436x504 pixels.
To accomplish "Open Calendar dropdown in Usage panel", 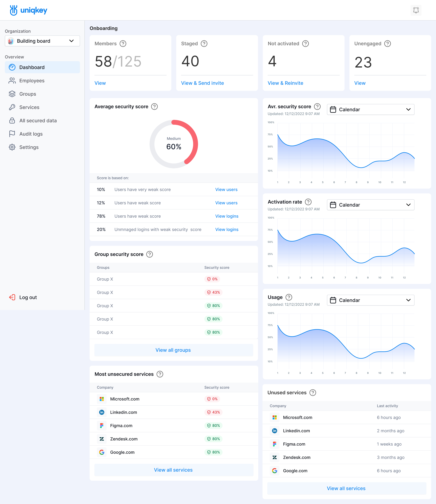I will [x=370, y=300].
